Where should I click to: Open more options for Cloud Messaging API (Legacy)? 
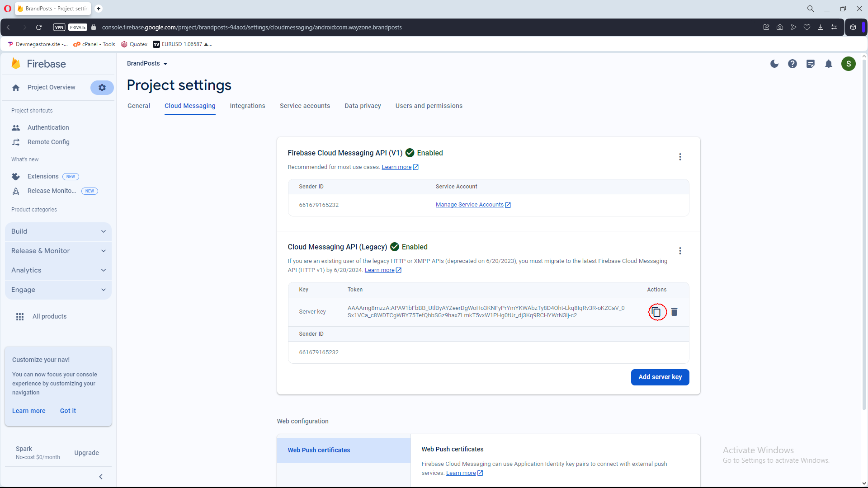(x=680, y=251)
